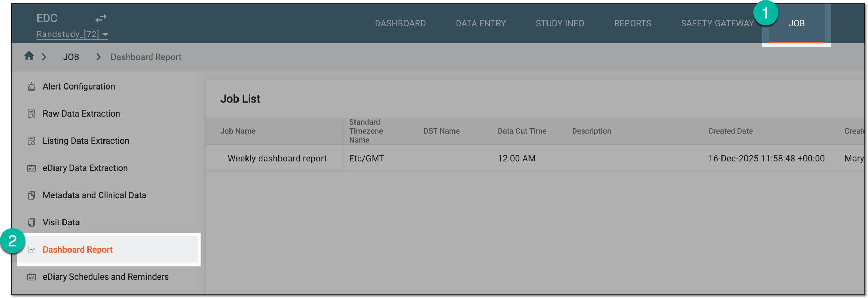868x298 pixels.
Task: Click the Created Date column header
Action: [730, 131]
